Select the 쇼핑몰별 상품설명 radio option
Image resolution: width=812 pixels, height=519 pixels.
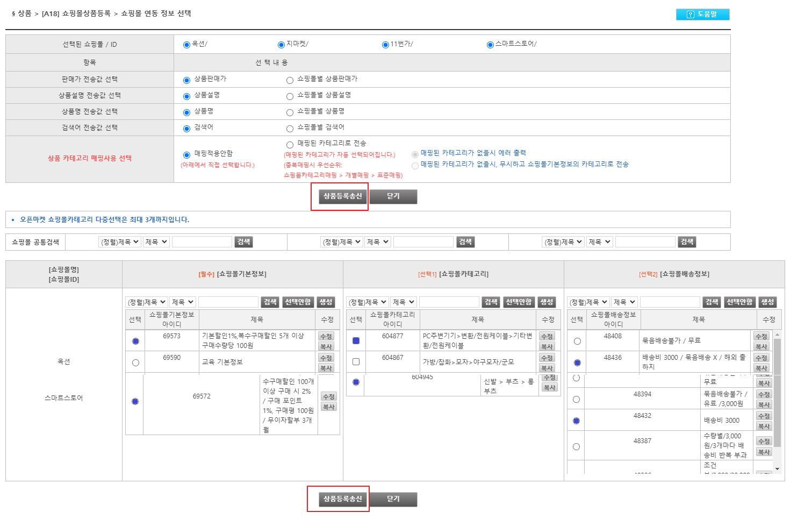[x=290, y=96]
